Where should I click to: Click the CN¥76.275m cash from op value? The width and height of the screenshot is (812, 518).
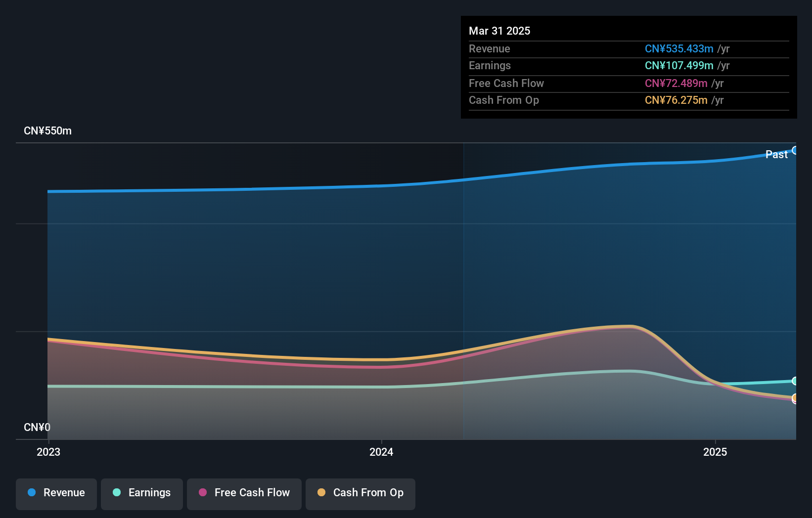point(676,100)
